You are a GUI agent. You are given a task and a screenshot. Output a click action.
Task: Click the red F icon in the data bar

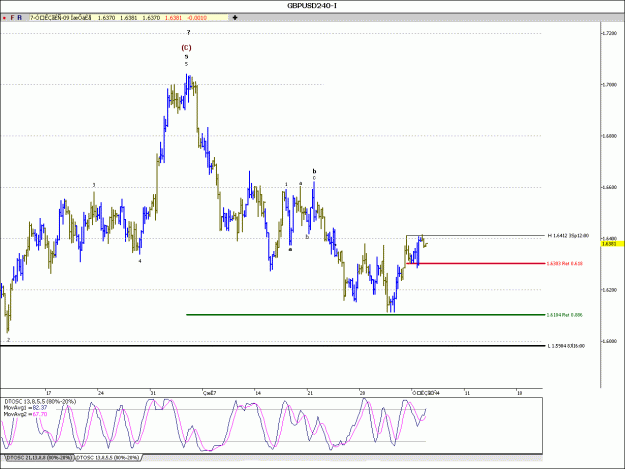(x=12, y=18)
